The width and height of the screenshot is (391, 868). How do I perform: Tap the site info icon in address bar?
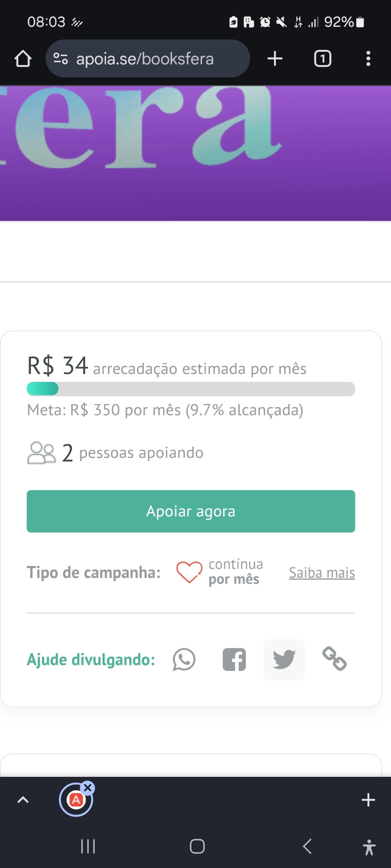point(60,59)
